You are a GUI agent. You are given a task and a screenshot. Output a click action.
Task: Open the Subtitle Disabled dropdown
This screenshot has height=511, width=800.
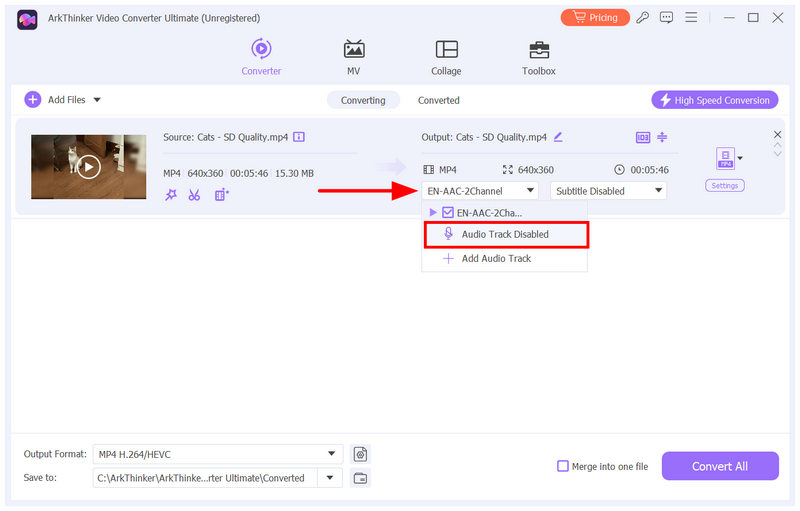coord(608,191)
